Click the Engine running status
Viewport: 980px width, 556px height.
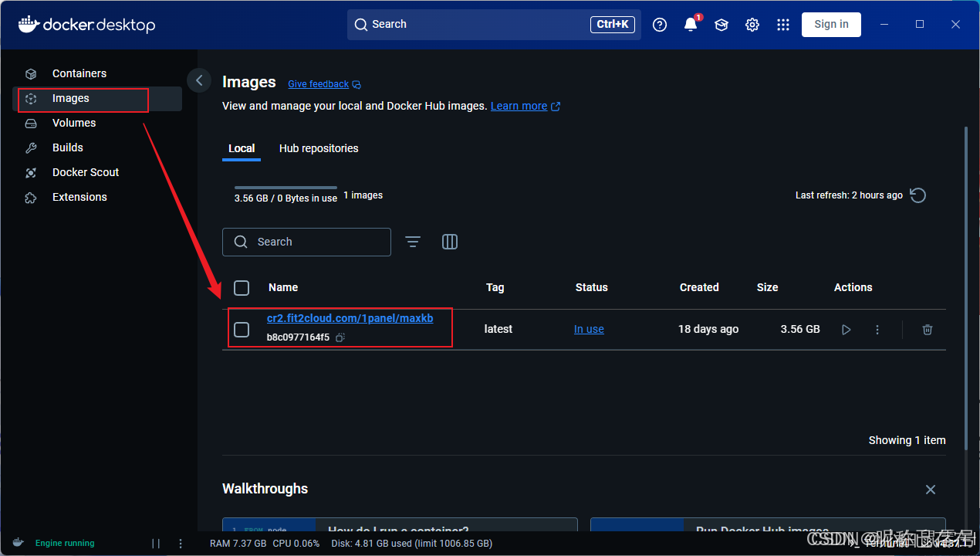coord(65,544)
